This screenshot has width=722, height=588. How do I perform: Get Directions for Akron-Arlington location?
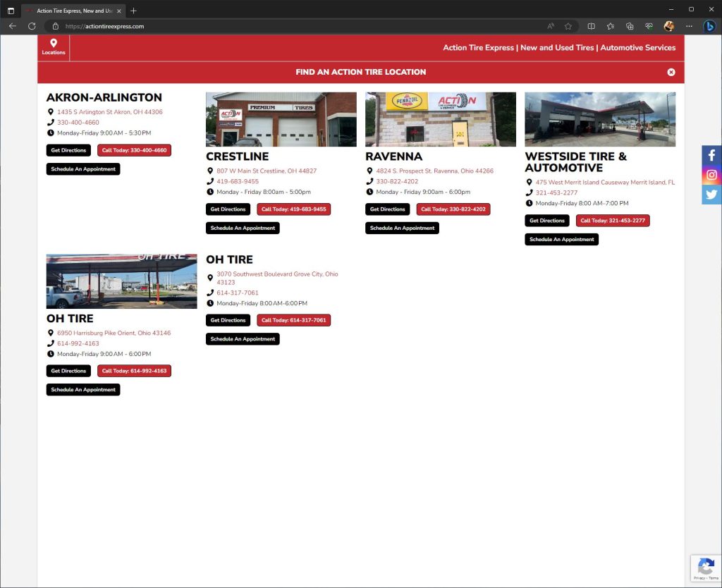pos(68,150)
